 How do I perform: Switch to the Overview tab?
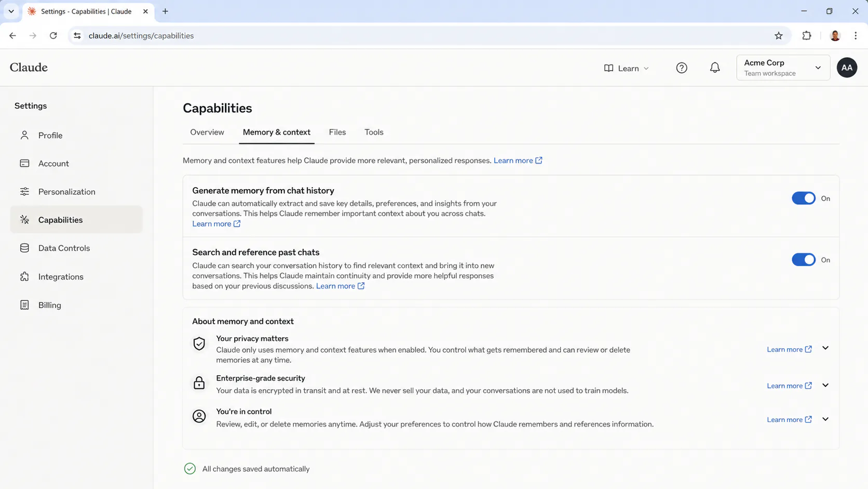click(207, 132)
